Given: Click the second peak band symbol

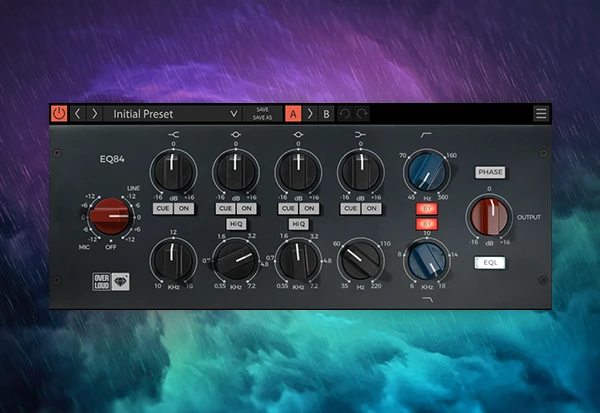Looking at the screenshot, I should [x=298, y=134].
